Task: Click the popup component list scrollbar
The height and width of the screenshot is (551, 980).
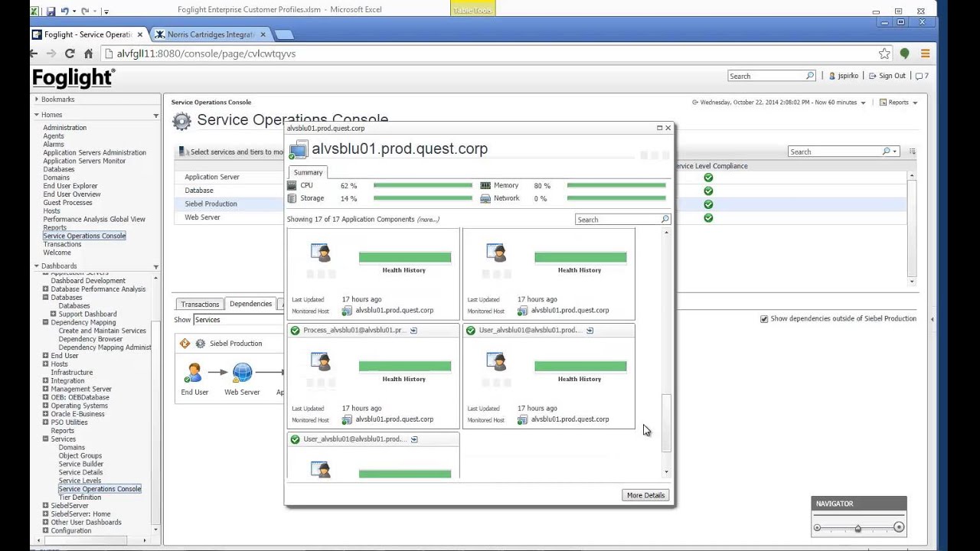Action: [x=666, y=422]
